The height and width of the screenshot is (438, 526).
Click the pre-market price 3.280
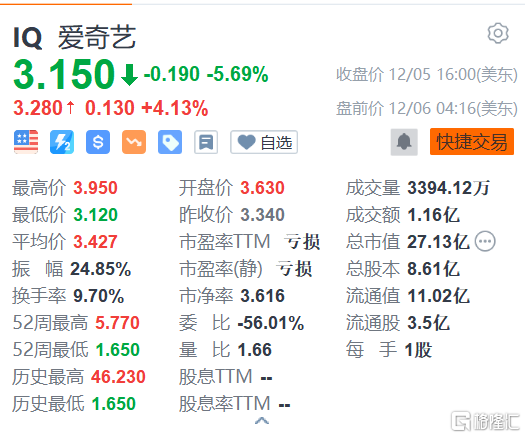38,108
